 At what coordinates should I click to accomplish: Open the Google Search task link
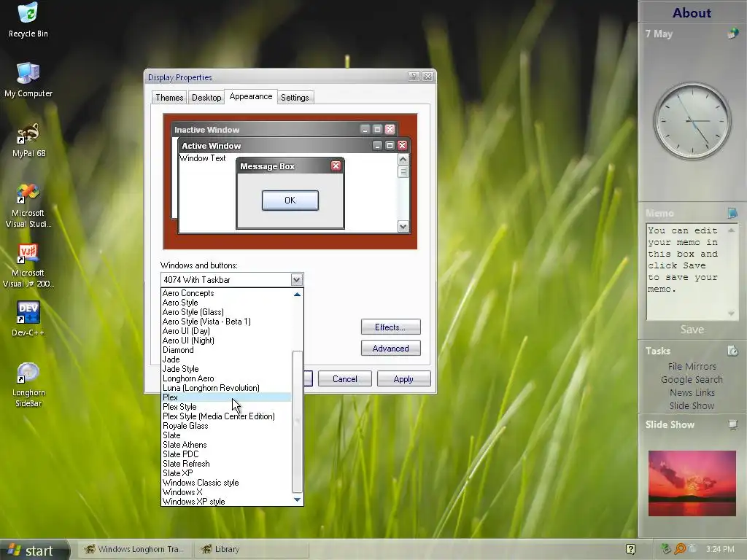[692, 379]
